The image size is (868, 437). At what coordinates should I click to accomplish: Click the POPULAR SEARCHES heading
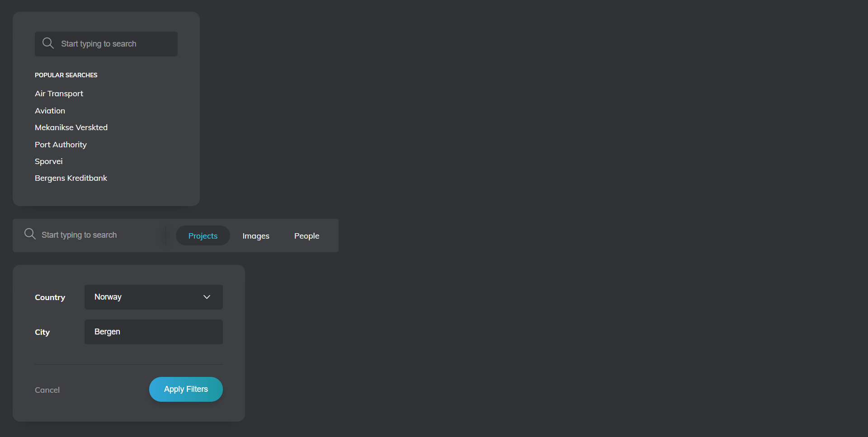[x=66, y=75]
